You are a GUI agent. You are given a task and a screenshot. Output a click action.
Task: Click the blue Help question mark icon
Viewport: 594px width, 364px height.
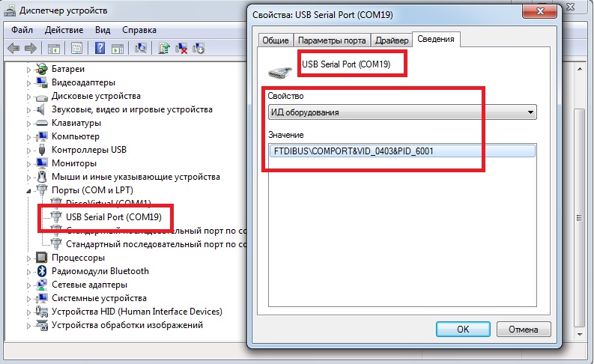[100, 48]
